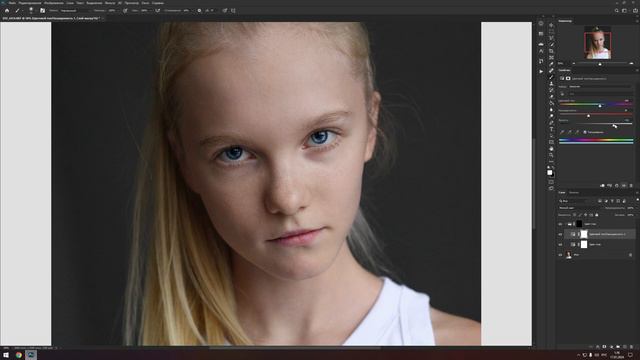The height and width of the screenshot is (360, 640).
Task: Select the Hand tool
Action: (x=551, y=149)
